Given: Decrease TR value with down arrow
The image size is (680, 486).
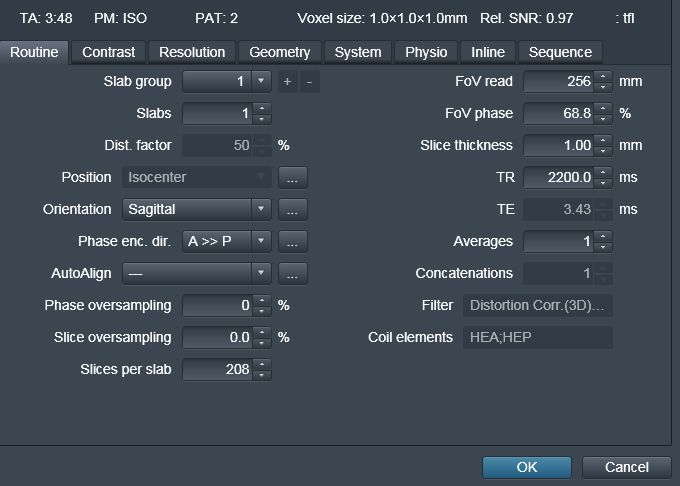Looking at the screenshot, I should point(603,183).
